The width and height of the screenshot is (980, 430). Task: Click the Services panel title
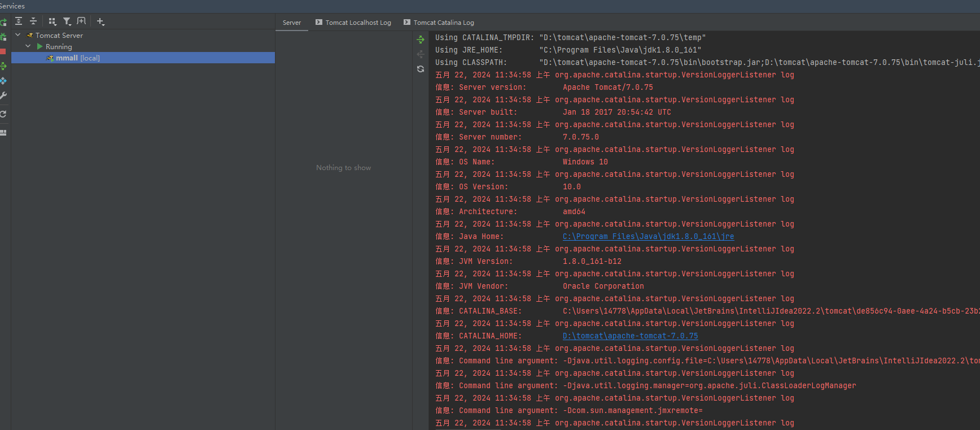[12, 6]
